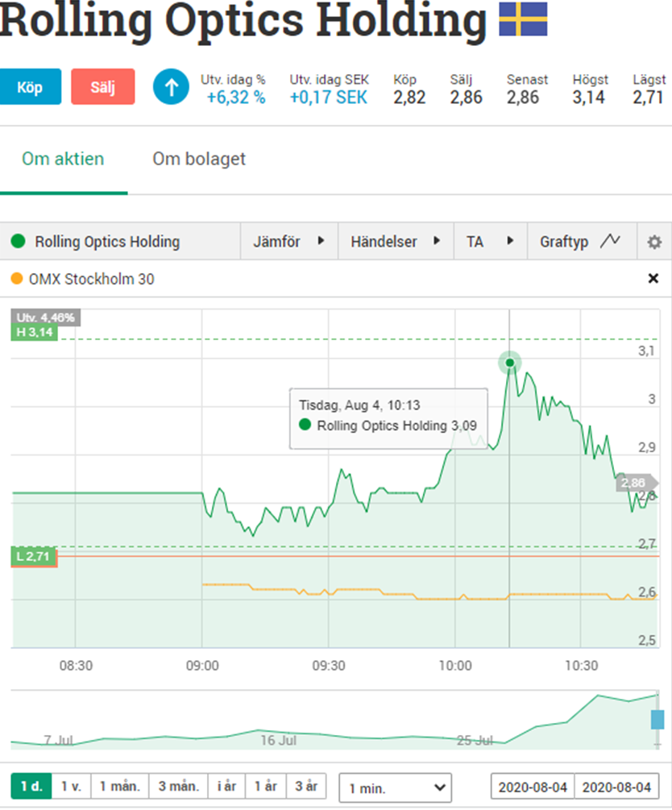Viewport: 672px width, 810px height.
Task: Click the Lägst value 2,71
Action: [648, 97]
